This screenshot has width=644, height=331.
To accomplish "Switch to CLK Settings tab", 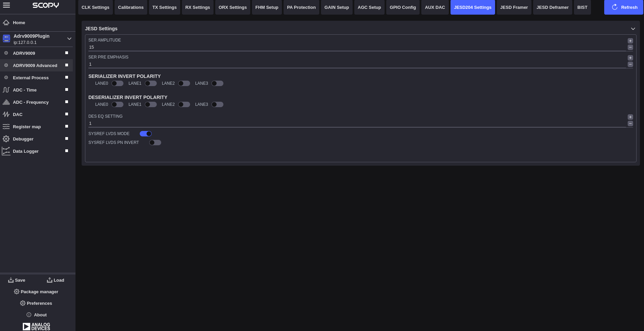I will click(96, 7).
